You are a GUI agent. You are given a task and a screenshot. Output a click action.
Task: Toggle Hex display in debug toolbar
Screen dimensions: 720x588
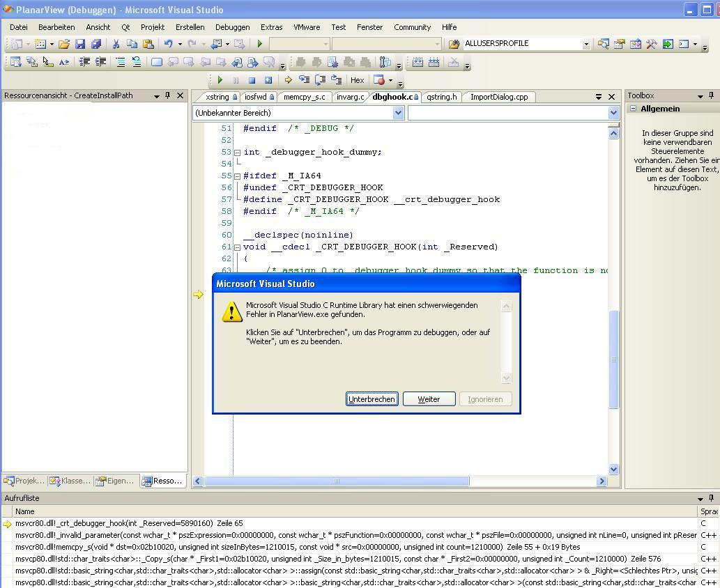[x=358, y=80]
